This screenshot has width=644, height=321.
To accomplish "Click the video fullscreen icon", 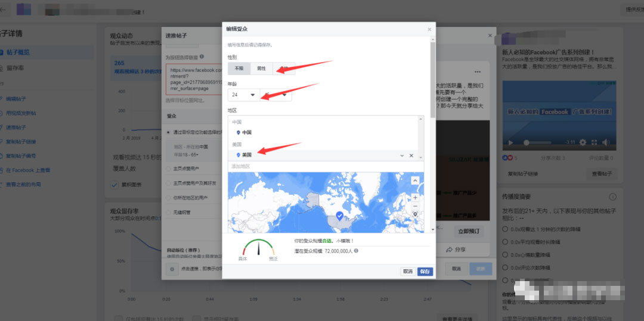I will pyautogui.click(x=595, y=143).
